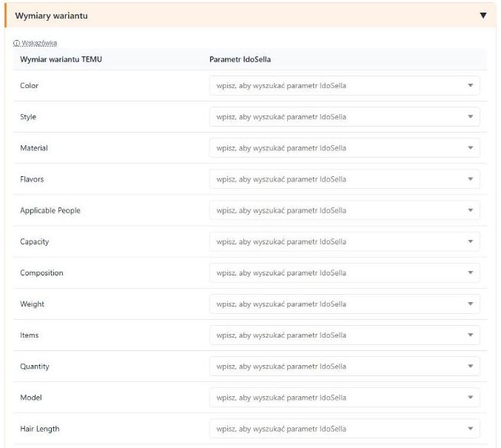The width and height of the screenshot is (501, 448).
Task: Open the IdoSella parameter dropdown for Quantity
Action: point(344,366)
